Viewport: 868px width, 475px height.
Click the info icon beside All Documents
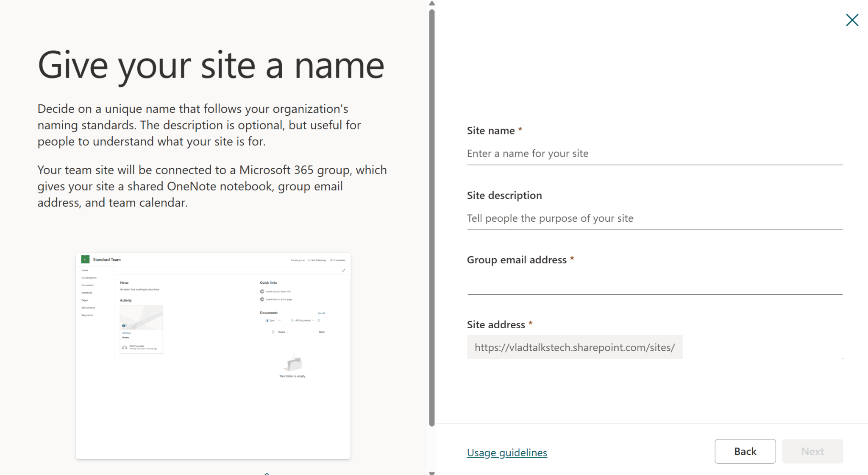pyautogui.click(x=319, y=320)
